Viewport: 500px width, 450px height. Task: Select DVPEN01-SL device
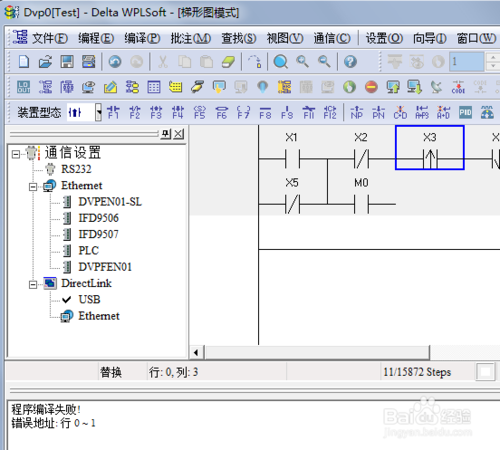coord(110,202)
